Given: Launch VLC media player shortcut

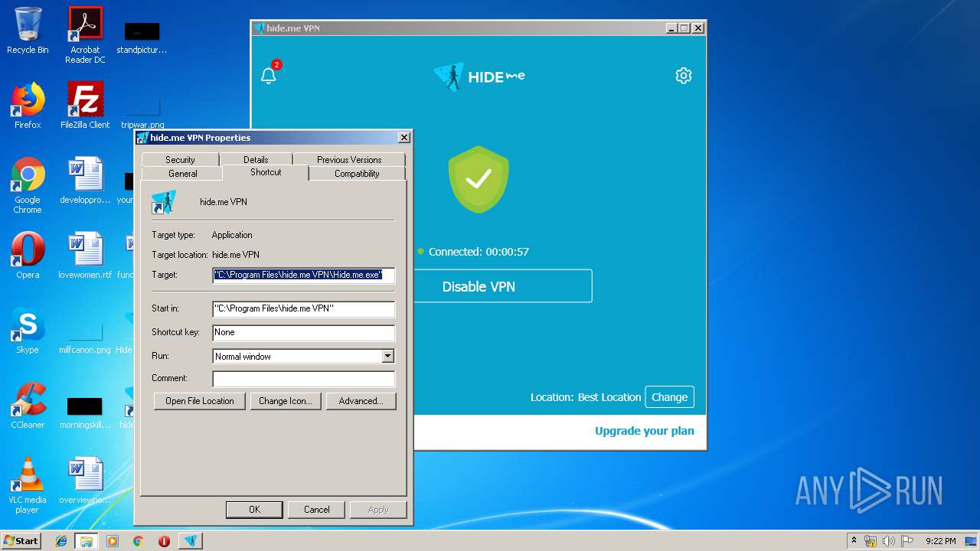Looking at the screenshot, I should coord(28,485).
